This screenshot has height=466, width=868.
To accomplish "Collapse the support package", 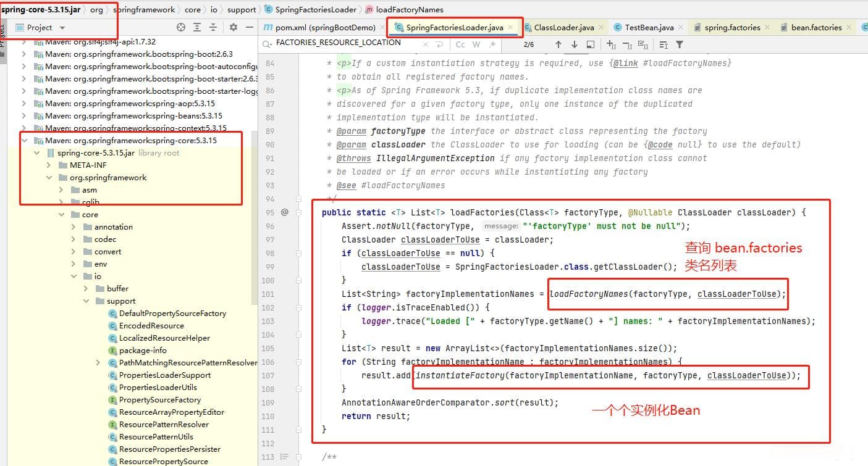I will pos(86,301).
